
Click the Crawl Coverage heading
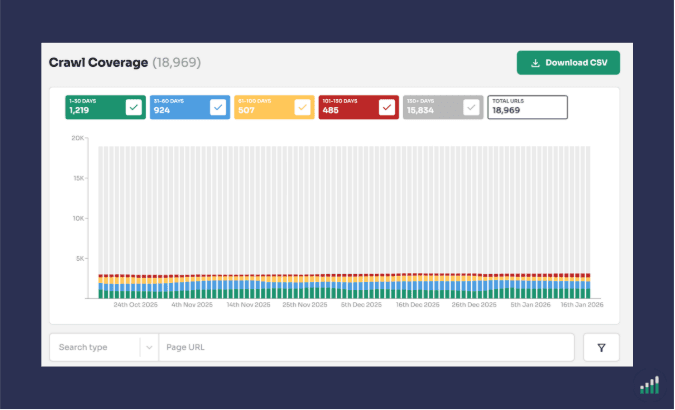pos(98,62)
